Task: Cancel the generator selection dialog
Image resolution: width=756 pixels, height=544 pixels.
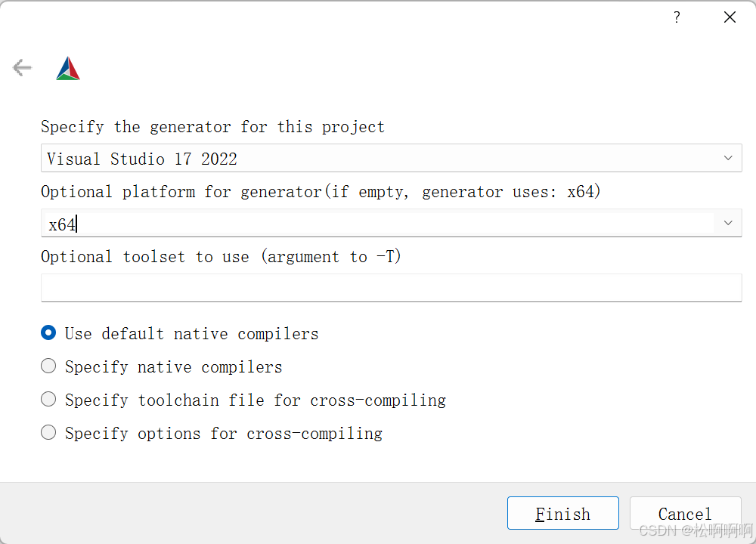Action: click(x=685, y=513)
